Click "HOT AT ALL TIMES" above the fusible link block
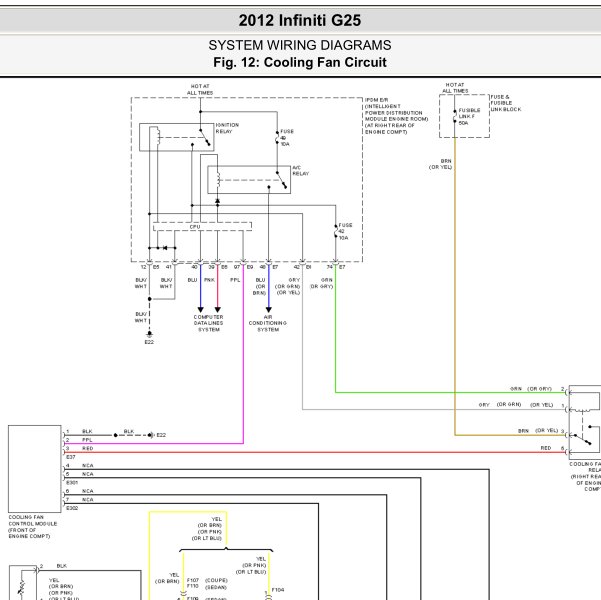The height and width of the screenshot is (600, 601). (x=455, y=88)
